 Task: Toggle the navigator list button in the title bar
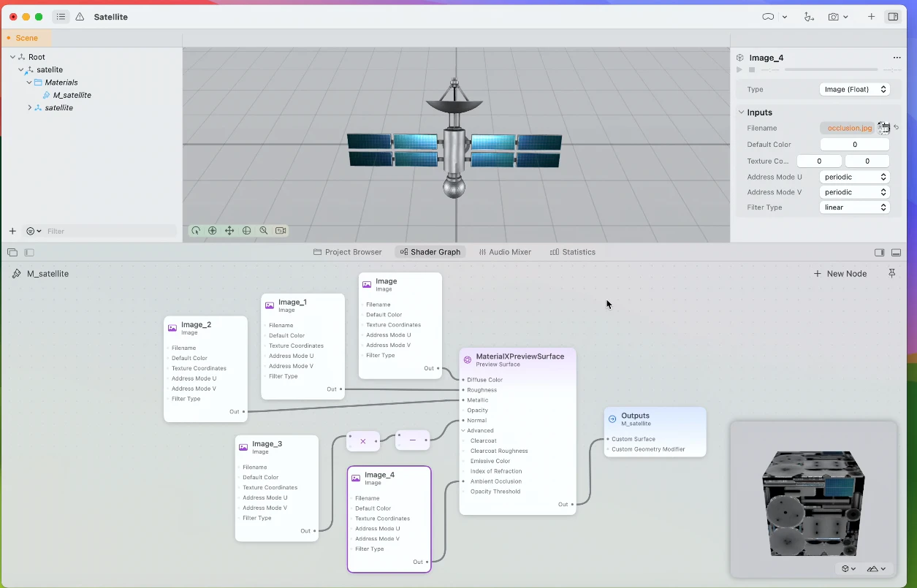click(61, 17)
